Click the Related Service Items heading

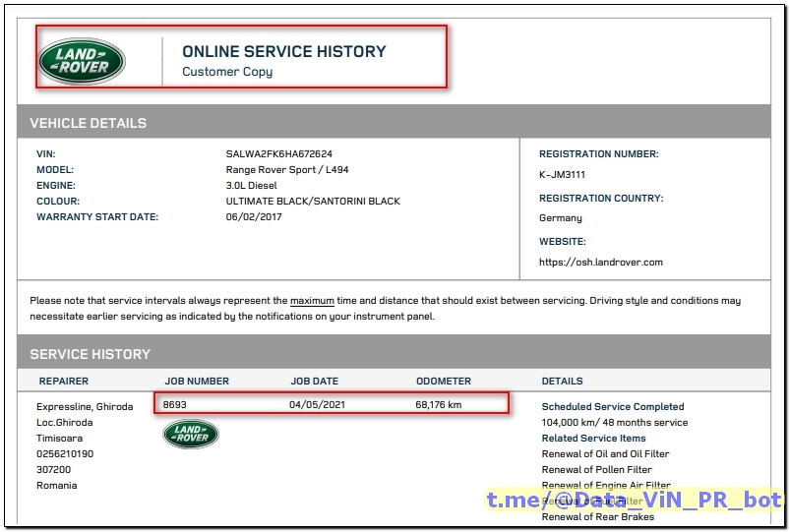tap(593, 438)
